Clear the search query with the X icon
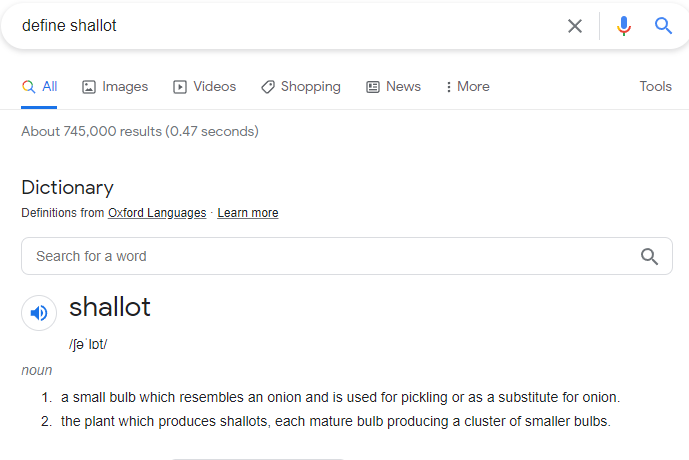Viewport: 689px width, 460px height. (x=575, y=26)
